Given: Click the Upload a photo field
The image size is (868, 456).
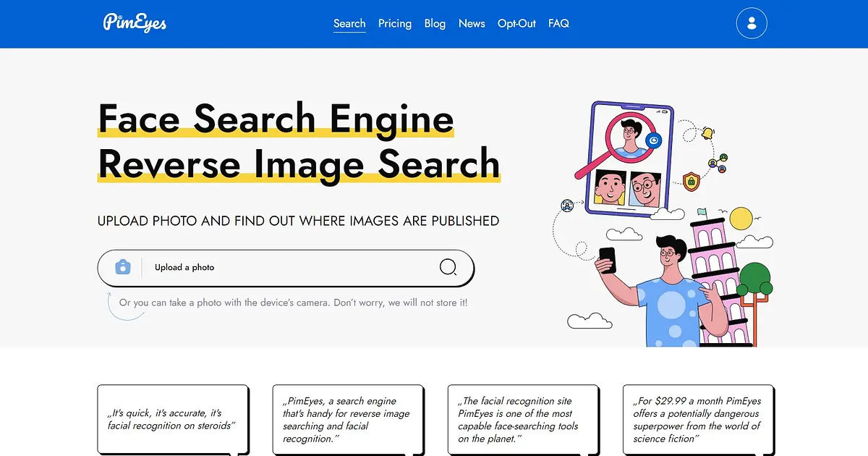Looking at the screenshot, I should pyautogui.click(x=286, y=268).
